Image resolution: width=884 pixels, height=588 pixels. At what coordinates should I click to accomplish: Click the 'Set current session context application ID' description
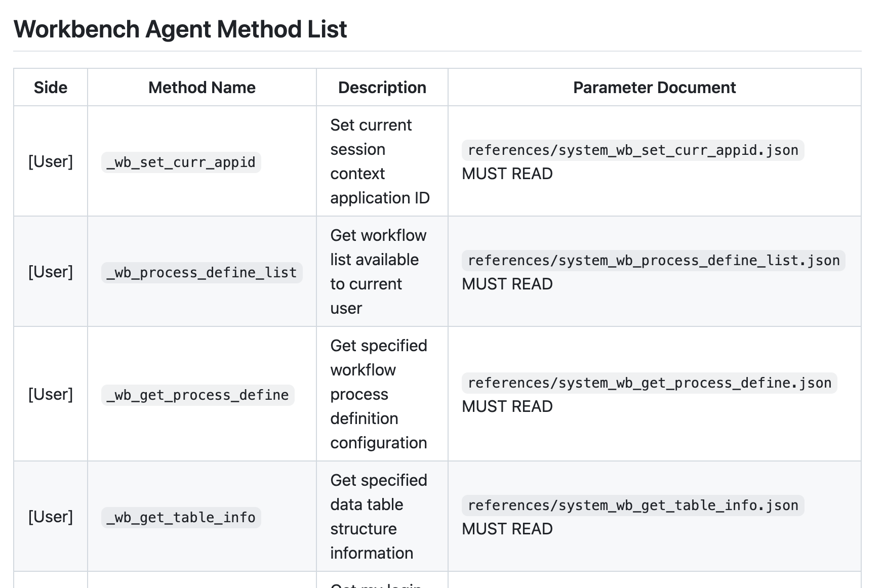point(380,161)
